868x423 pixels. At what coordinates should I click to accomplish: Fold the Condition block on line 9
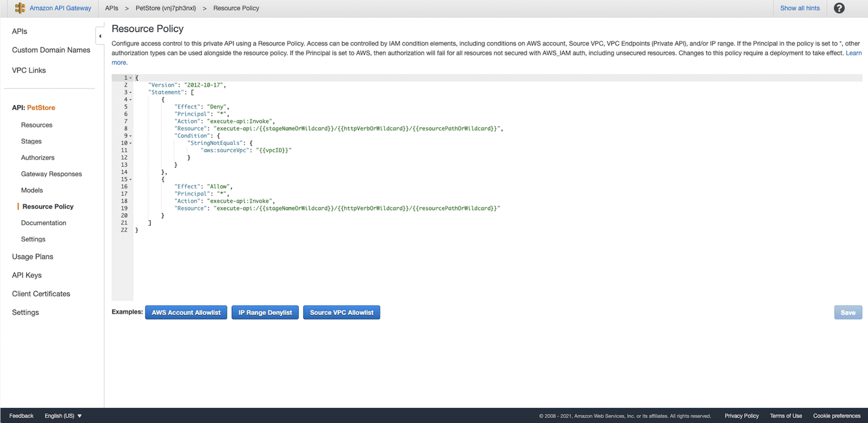[x=131, y=136]
